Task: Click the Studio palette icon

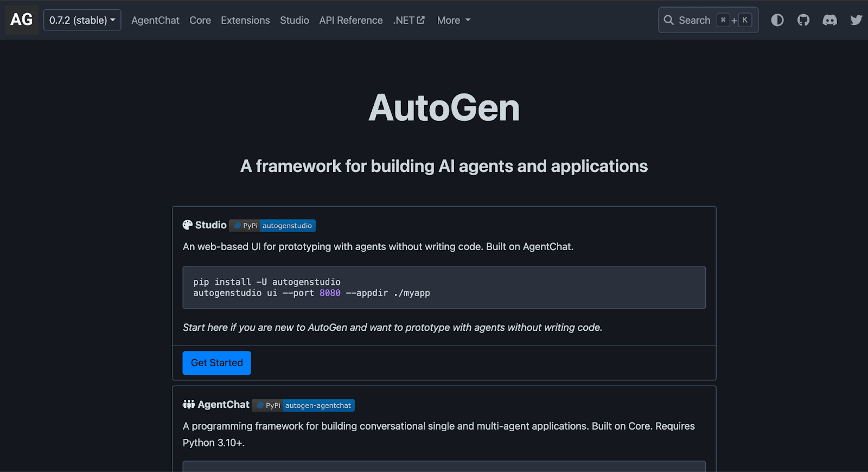Action: [188, 225]
